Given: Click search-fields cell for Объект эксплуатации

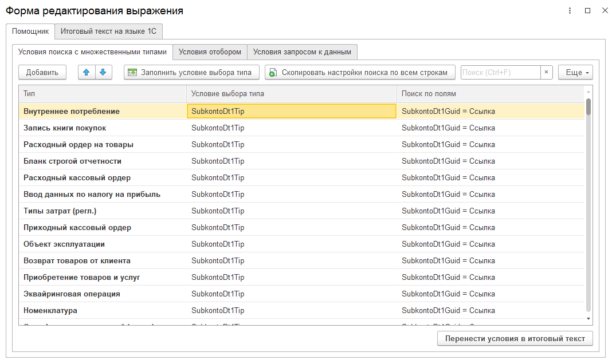Looking at the screenshot, I should pyautogui.click(x=491, y=244).
